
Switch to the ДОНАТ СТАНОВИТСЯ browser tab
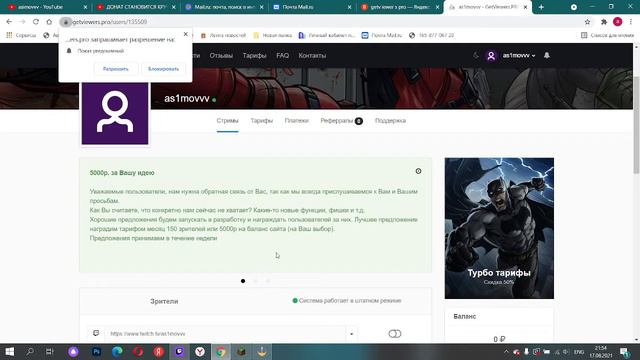coord(136,7)
